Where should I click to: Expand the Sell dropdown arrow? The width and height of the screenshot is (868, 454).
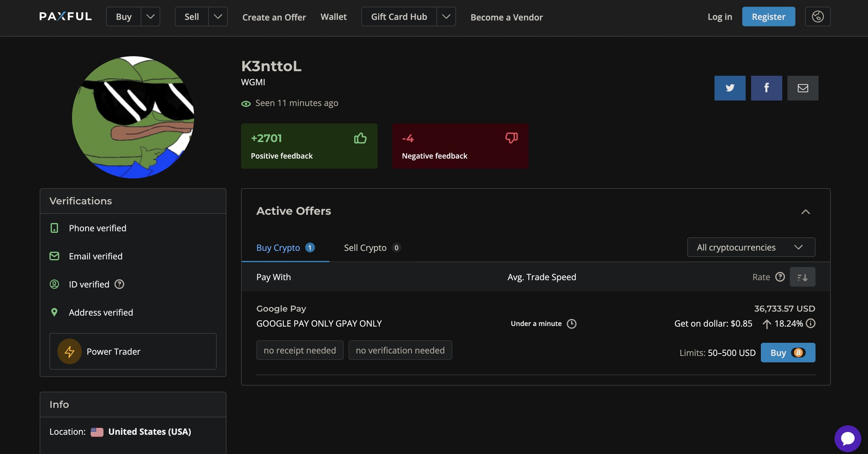coord(218,16)
